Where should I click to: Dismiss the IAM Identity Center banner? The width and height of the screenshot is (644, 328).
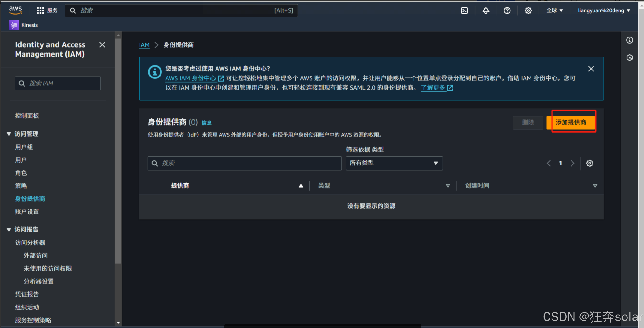[x=591, y=69]
